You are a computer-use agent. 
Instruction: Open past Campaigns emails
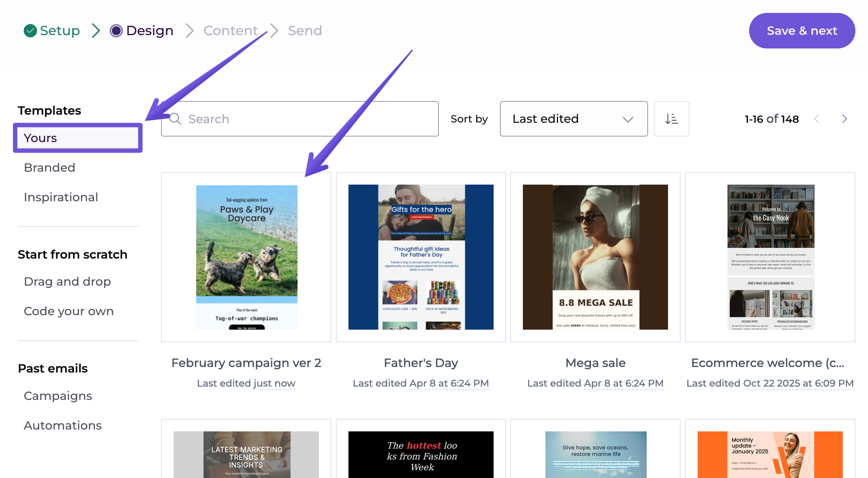tap(58, 396)
